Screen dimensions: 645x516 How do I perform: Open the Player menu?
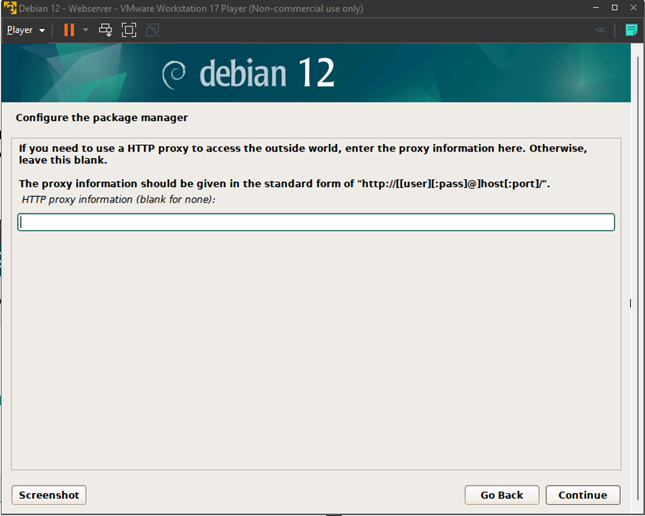(25, 30)
